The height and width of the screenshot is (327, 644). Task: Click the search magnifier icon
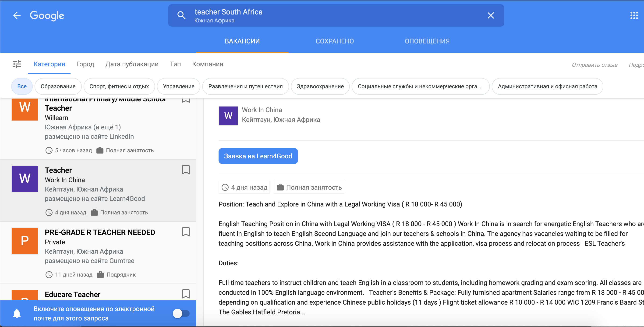[181, 15]
